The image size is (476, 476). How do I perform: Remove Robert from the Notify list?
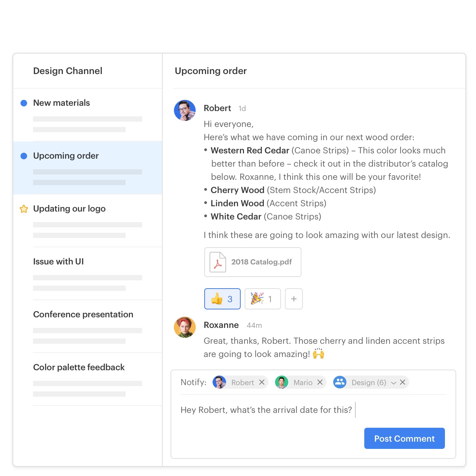262,382
